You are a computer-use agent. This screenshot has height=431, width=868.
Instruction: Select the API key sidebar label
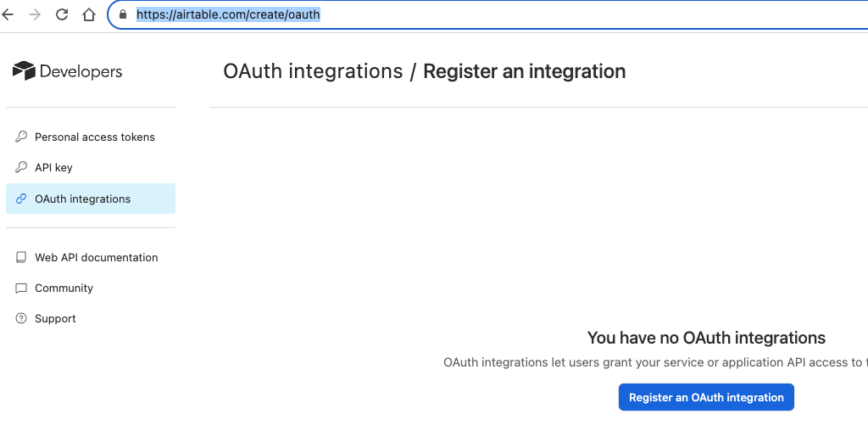coord(53,167)
